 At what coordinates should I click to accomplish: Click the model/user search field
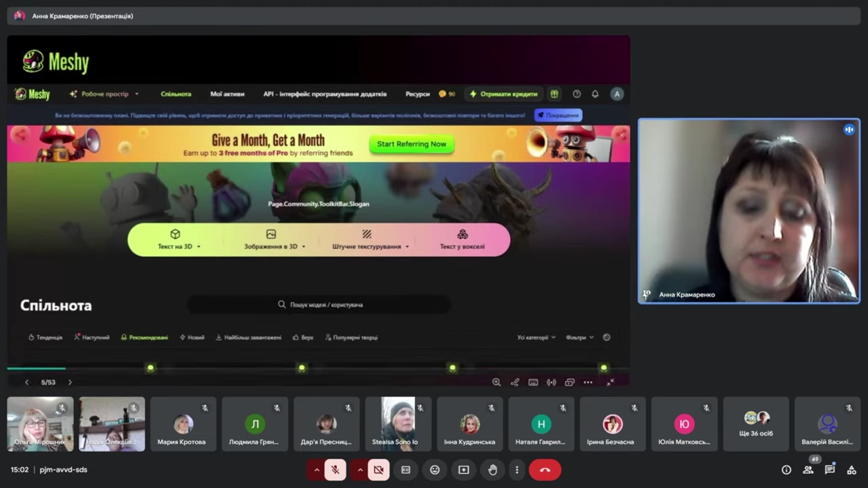click(x=319, y=305)
